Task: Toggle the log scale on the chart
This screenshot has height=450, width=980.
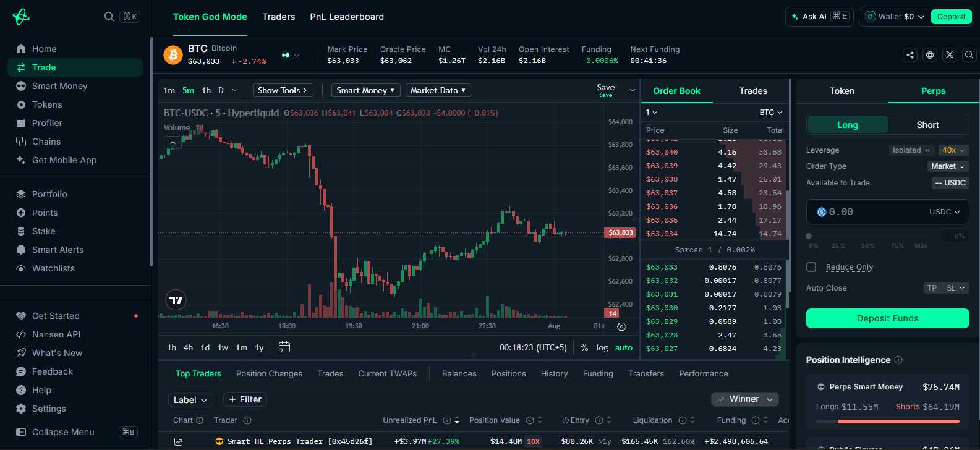Action: [602, 348]
